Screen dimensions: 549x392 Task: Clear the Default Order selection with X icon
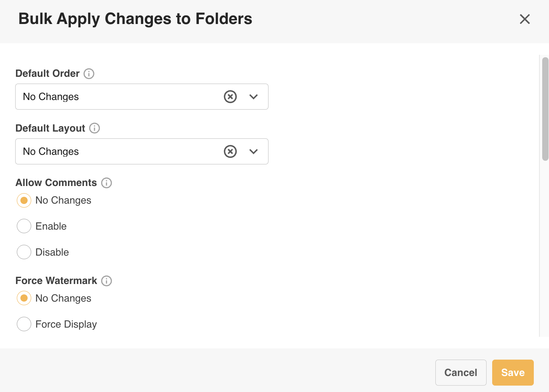pyautogui.click(x=230, y=97)
